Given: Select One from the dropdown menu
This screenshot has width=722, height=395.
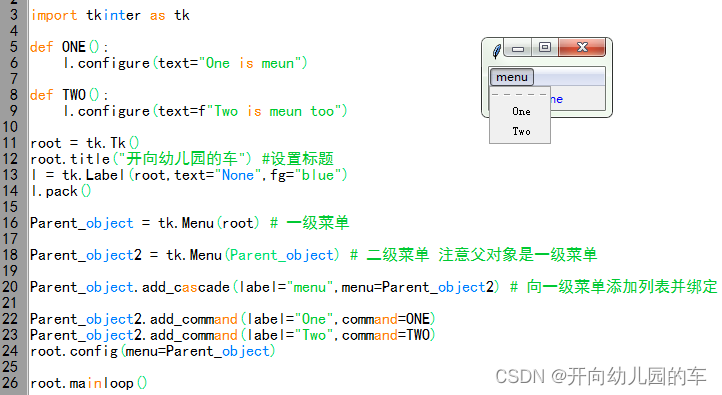Looking at the screenshot, I should tap(521, 111).
